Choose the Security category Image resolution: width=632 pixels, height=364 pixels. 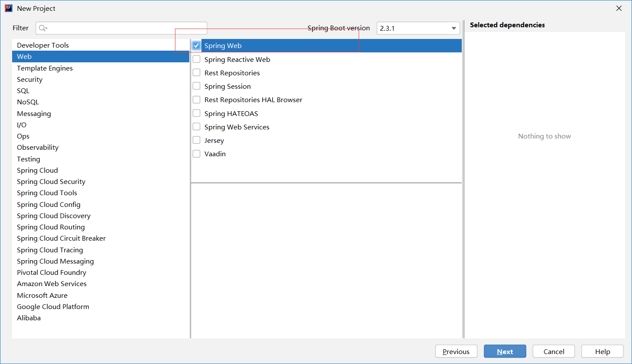point(29,79)
